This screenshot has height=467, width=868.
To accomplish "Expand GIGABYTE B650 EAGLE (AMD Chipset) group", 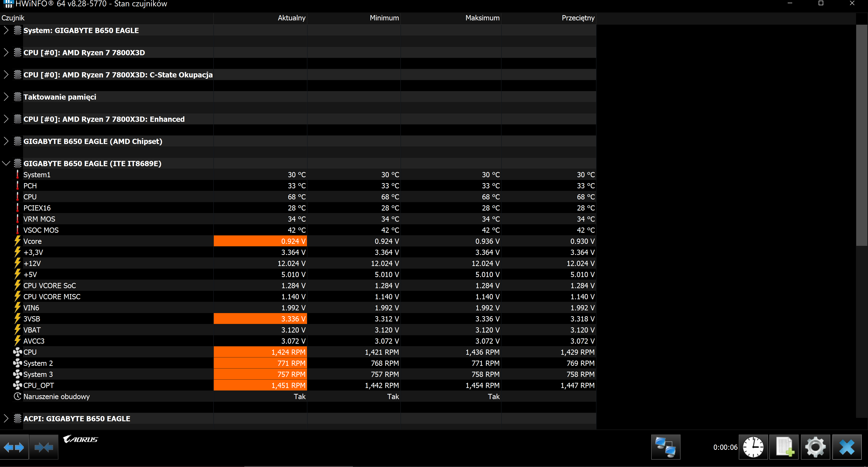I will coord(6,141).
